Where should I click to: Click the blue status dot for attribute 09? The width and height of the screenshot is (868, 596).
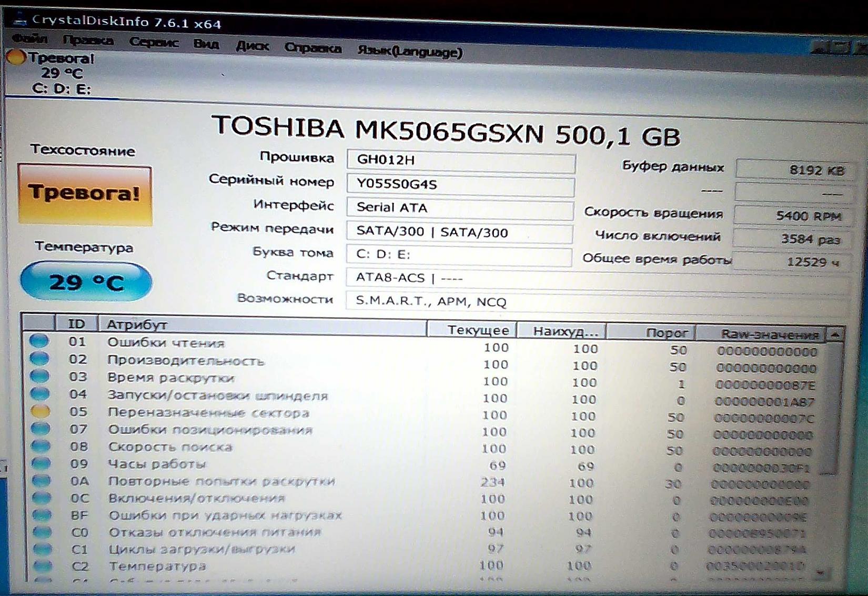(41, 463)
